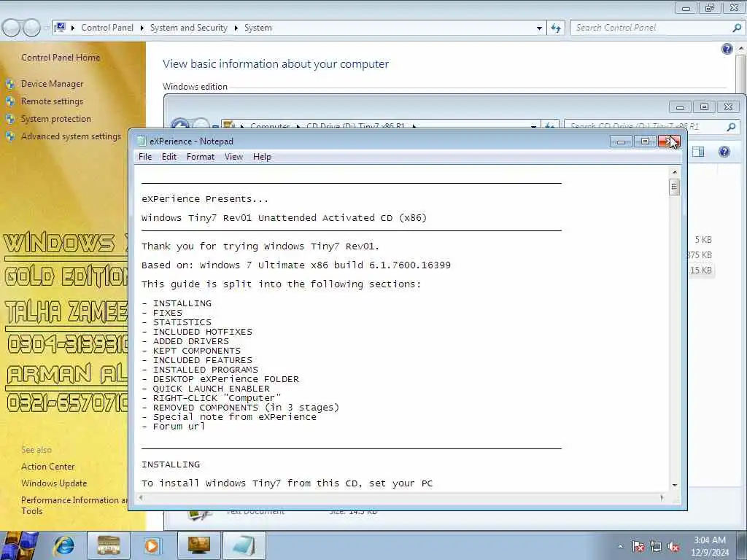Screen dimensions: 747x560
Task: Switch to the Control Panel System taskbar button
Action: click(198, 545)
